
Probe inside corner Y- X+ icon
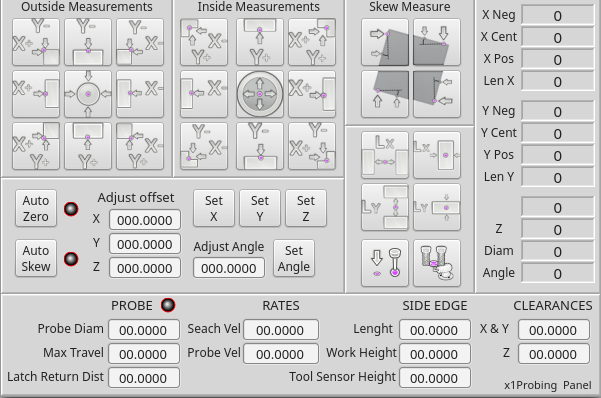tap(312, 146)
